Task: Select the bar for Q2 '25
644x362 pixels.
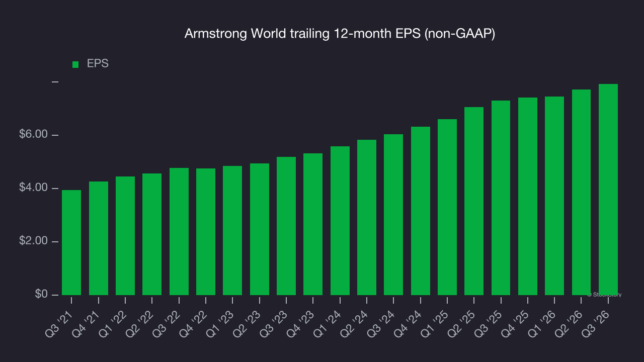Action: point(474,201)
